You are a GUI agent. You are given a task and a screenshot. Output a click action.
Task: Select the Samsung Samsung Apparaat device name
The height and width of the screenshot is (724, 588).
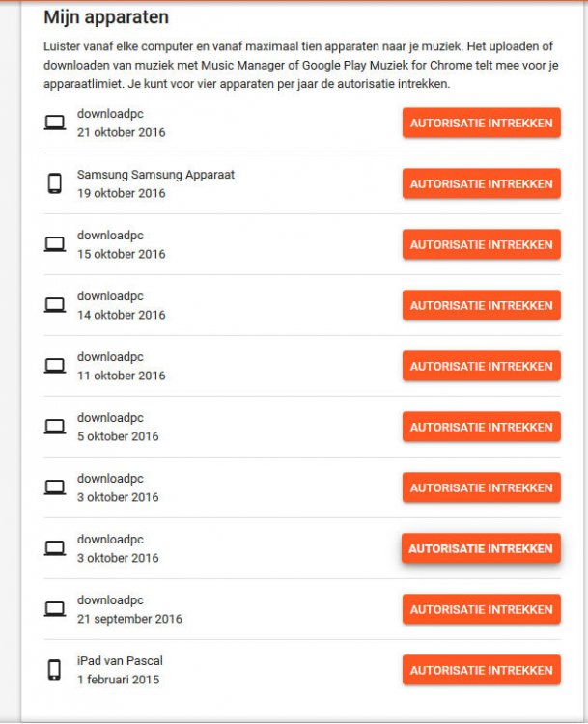[x=155, y=175]
